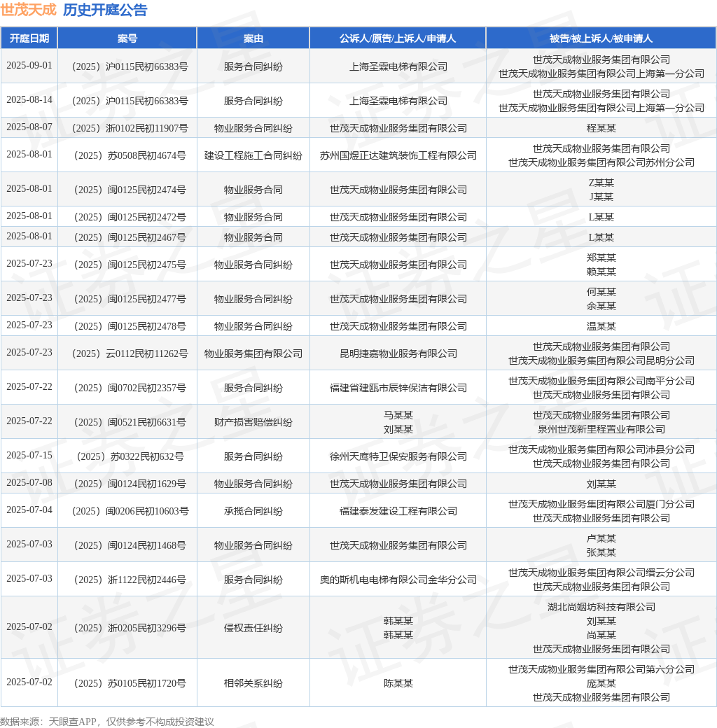Click defendant 世茂天成物业服务集团有限公司厦门分公司
The image size is (717, 728).
pos(601,504)
